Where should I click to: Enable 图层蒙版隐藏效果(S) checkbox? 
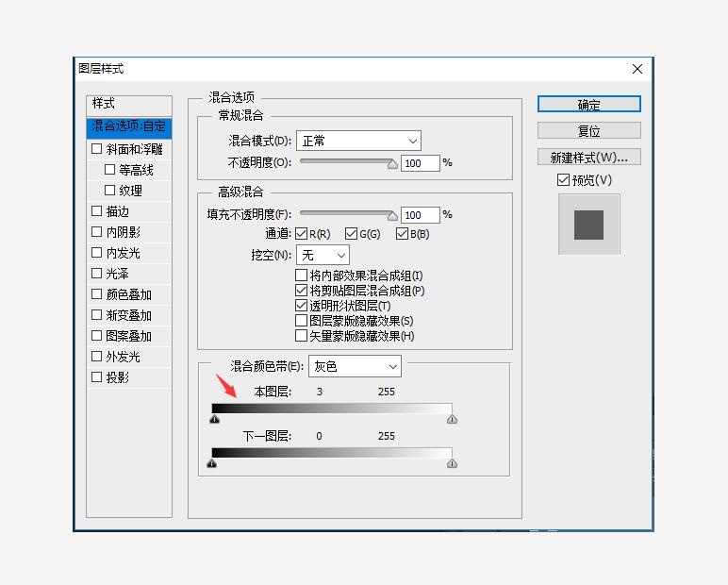302,321
